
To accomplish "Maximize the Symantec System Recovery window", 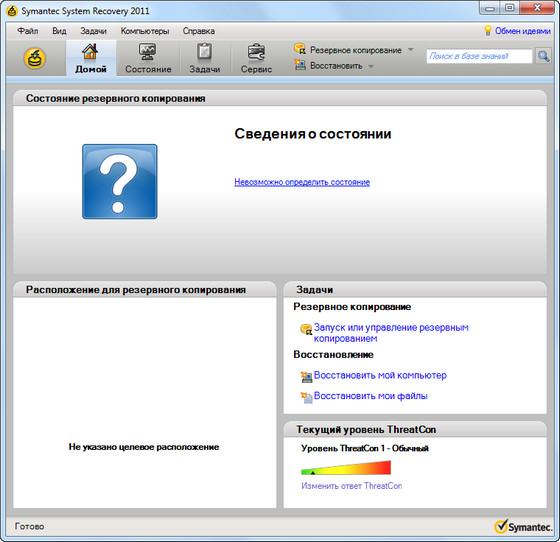I will 510,8.
